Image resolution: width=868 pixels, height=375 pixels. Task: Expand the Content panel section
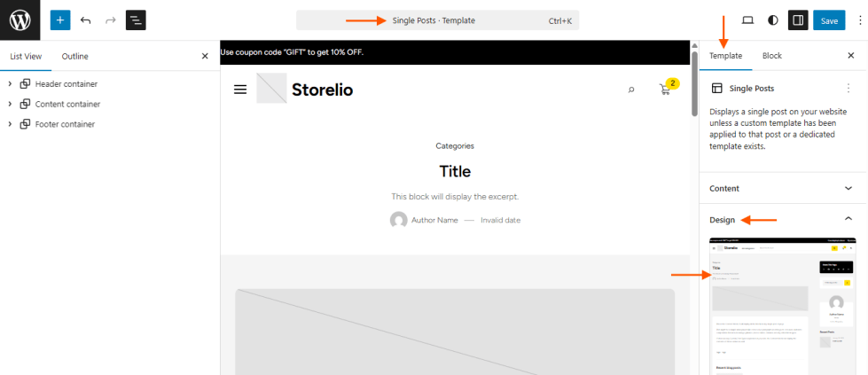(x=848, y=188)
